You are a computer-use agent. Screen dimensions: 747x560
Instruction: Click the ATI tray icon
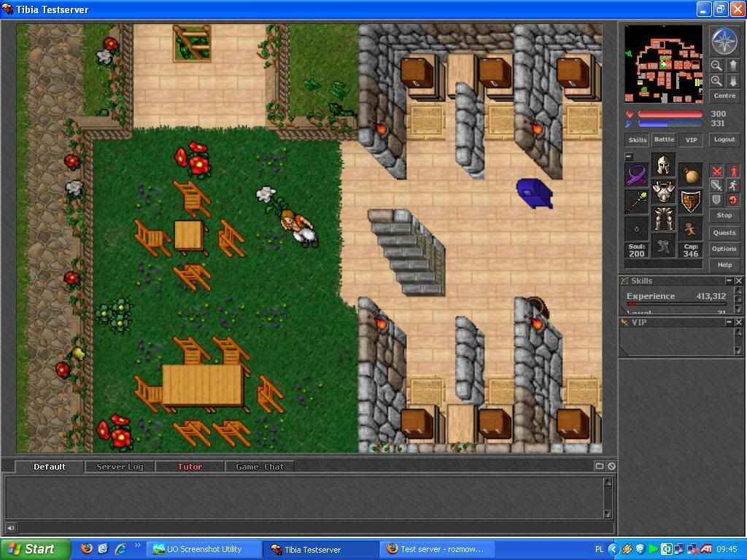[x=706, y=549]
